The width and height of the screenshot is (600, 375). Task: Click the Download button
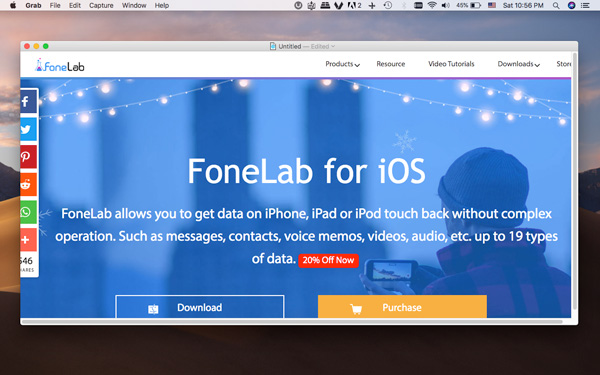click(x=200, y=307)
